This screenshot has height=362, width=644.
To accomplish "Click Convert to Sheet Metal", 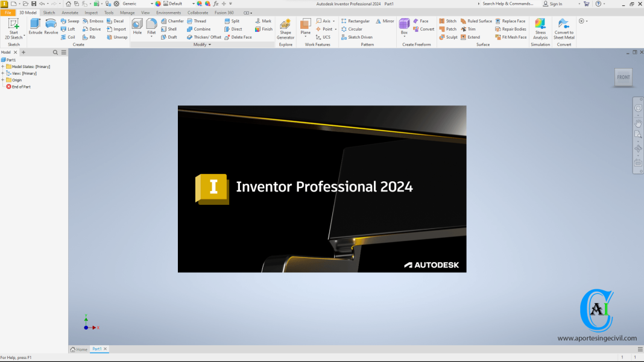I will coord(563,28).
